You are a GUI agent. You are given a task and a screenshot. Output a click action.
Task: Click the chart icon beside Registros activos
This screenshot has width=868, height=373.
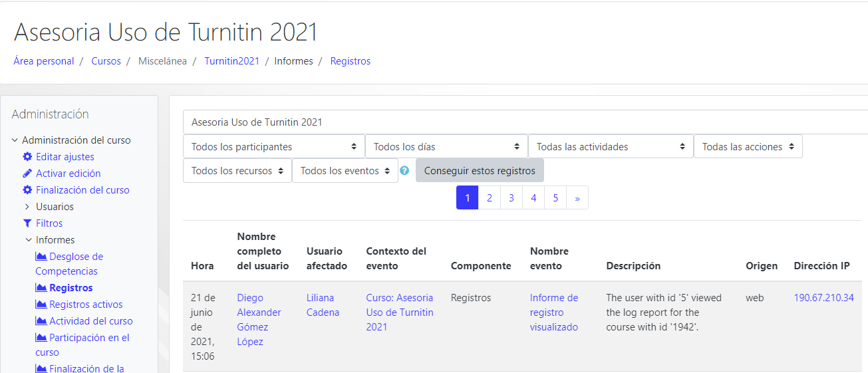[x=41, y=305]
